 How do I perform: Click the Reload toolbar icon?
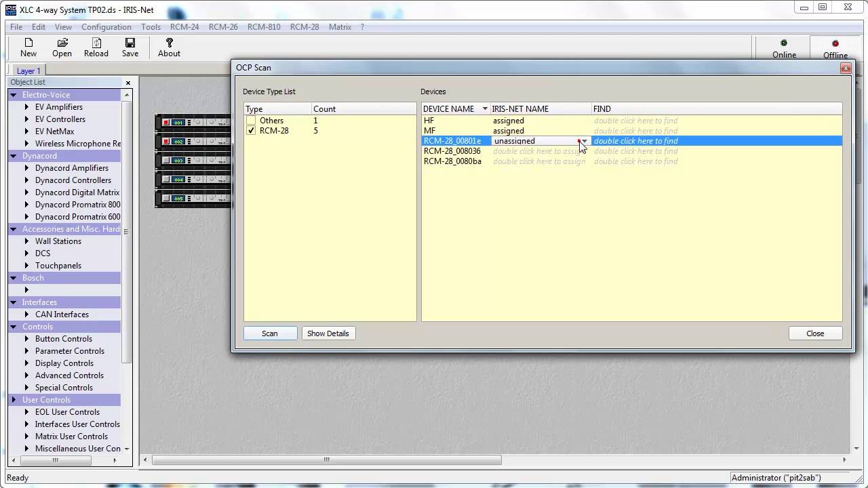[x=96, y=43]
